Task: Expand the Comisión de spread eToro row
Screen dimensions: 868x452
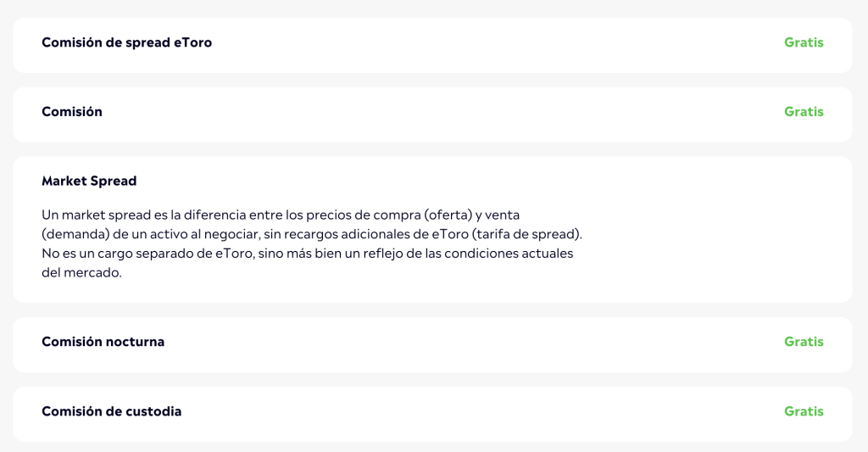Action: [432, 43]
